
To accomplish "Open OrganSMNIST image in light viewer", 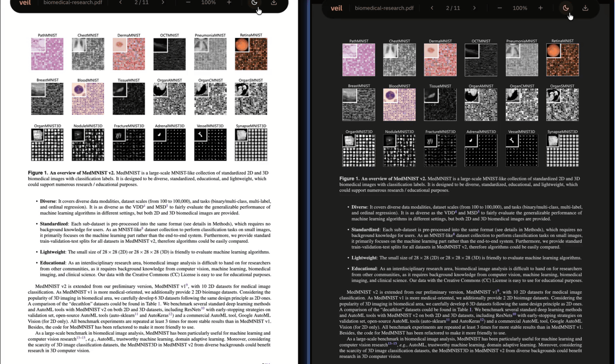I will (251, 99).
